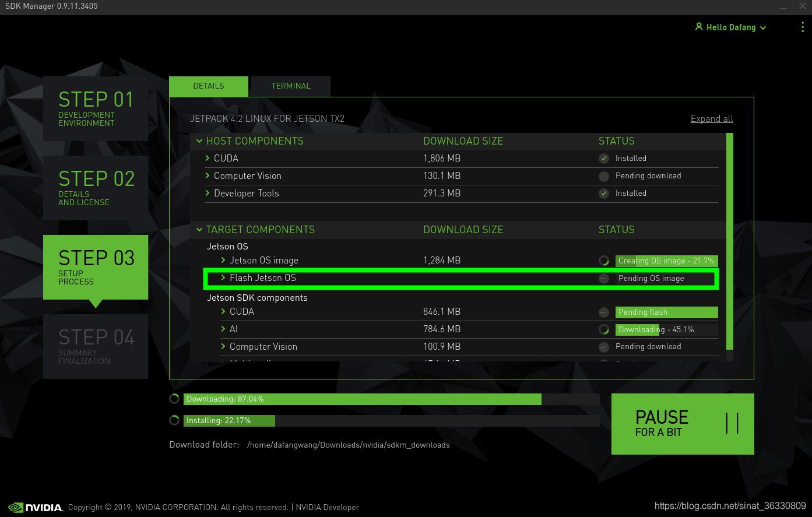This screenshot has width=812, height=517.
Task: Switch to the Details tab
Action: pyautogui.click(x=209, y=86)
